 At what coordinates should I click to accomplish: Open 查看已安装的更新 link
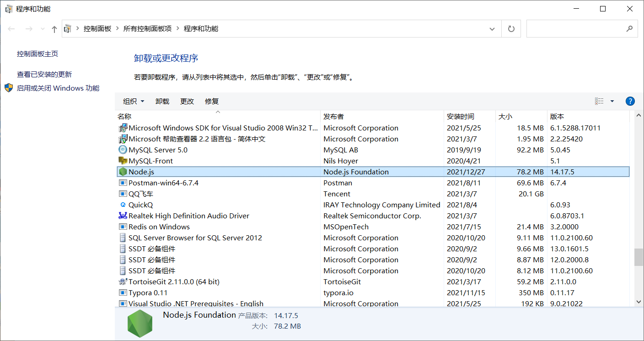coord(44,74)
